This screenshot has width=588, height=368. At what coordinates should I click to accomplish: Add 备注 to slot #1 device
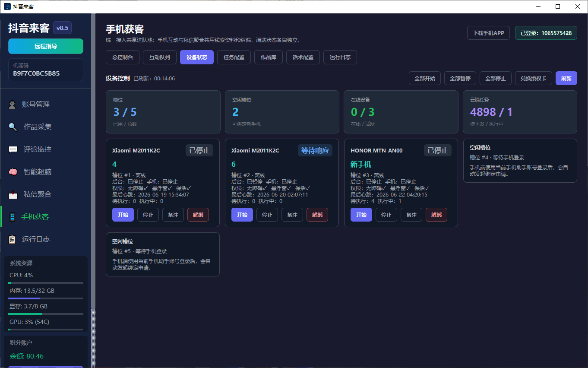pyautogui.click(x=173, y=215)
